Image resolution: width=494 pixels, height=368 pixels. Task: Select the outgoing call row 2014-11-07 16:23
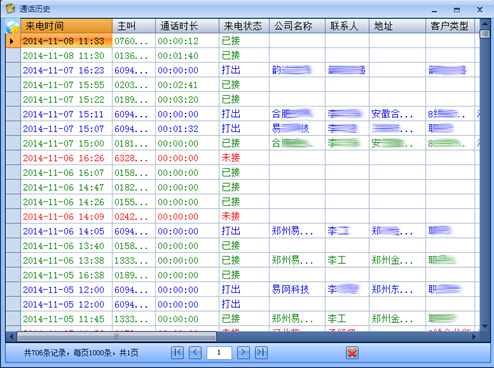[x=243, y=70]
